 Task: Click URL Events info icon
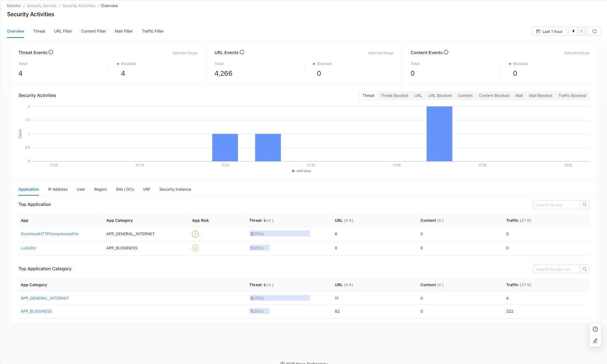(242, 52)
